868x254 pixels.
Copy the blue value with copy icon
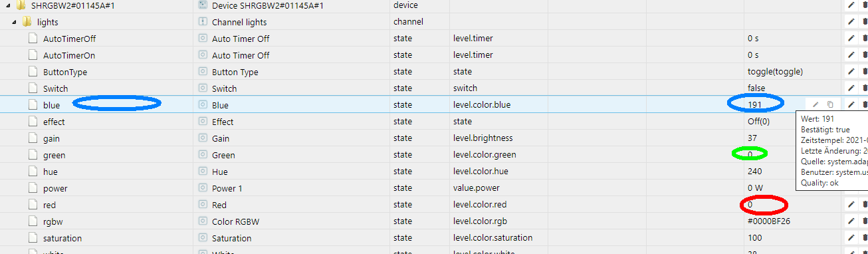[x=830, y=105]
